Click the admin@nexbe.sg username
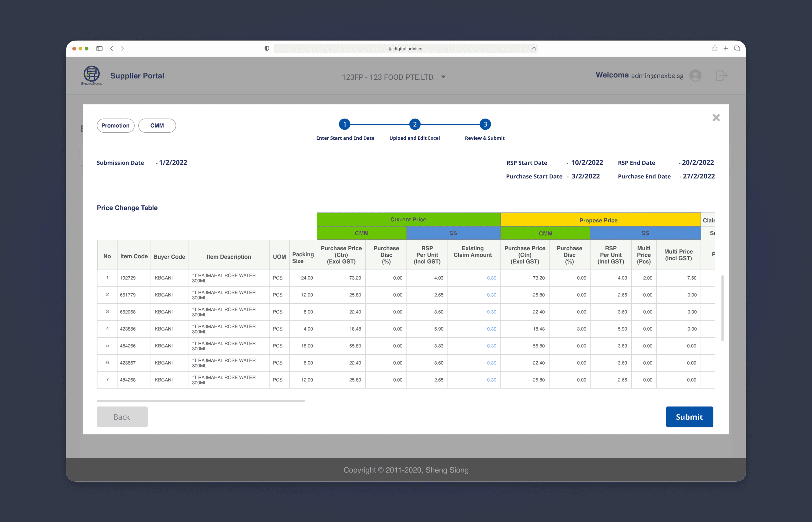This screenshot has height=522, width=812. pyautogui.click(x=657, y=76)
